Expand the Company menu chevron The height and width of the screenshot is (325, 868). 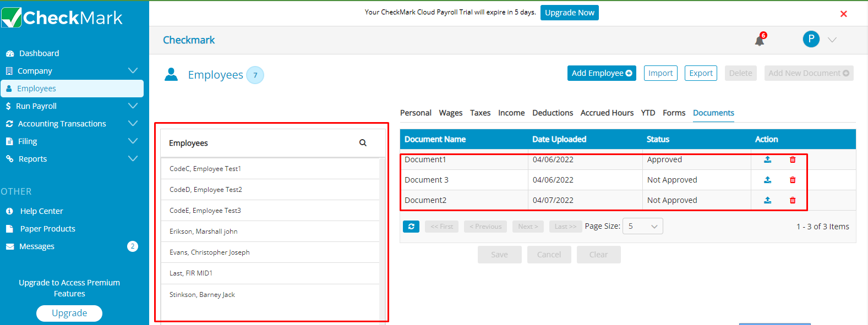point(133,70)
